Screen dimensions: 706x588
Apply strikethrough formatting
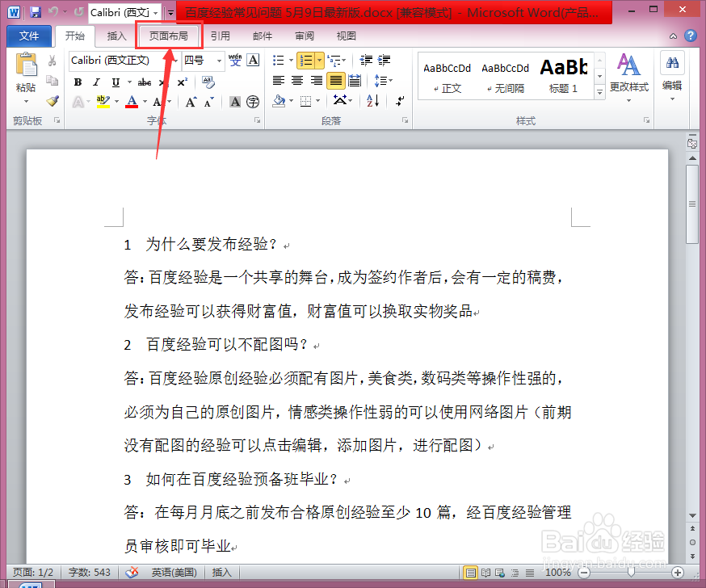tap(144, 82)
